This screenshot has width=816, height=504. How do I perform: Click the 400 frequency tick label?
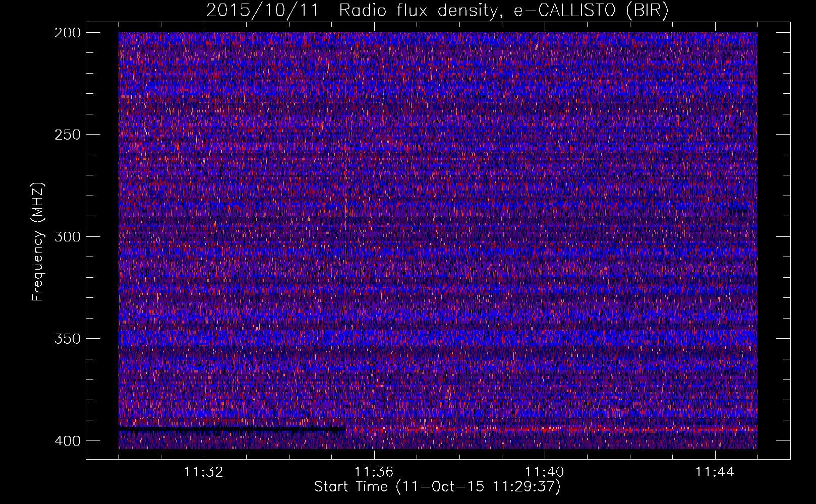coord(67,440)
